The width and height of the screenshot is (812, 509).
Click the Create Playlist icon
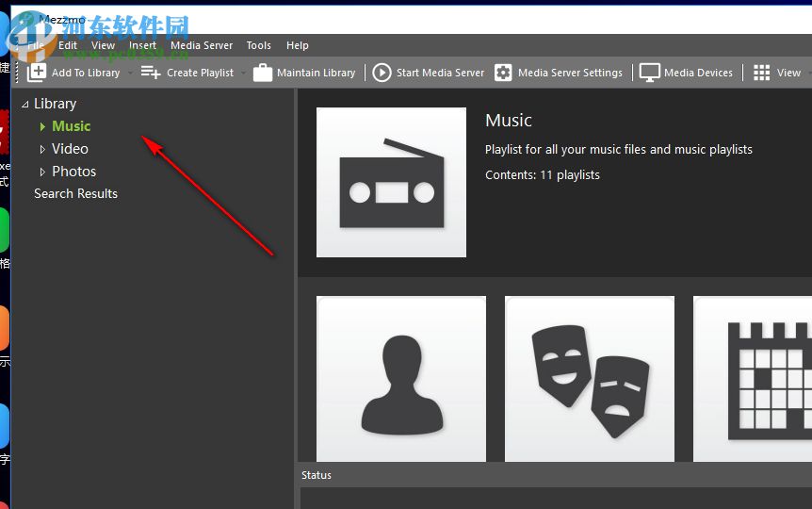coord(151,73)
